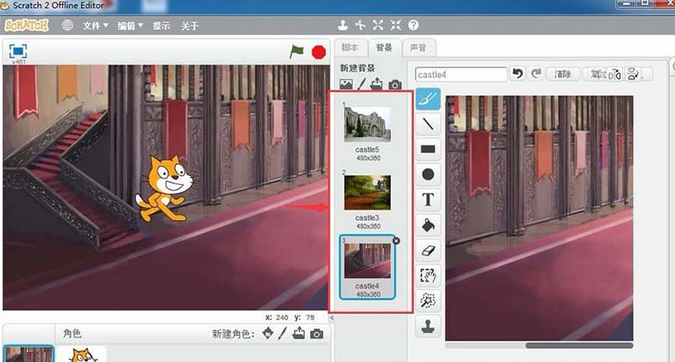The height and width of the screenshot is (362, 675).
Task: Select the magic wand background removal tool
Action: pyautogui.click(x=428, y=300)
